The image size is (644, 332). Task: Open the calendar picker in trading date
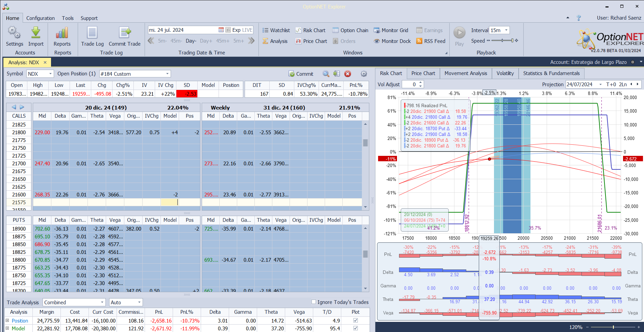pyautogui.click(x=221, y=30)
